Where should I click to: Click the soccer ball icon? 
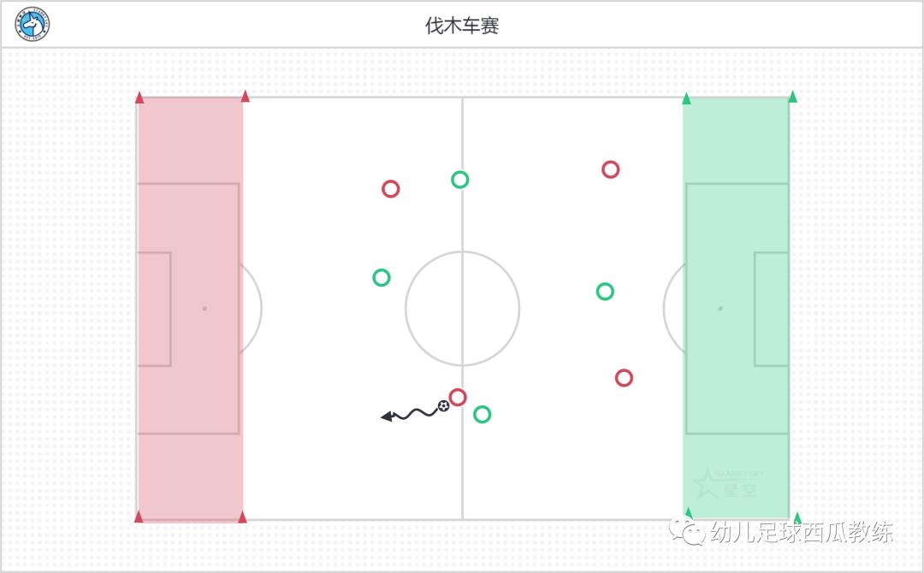pos(443,406)
